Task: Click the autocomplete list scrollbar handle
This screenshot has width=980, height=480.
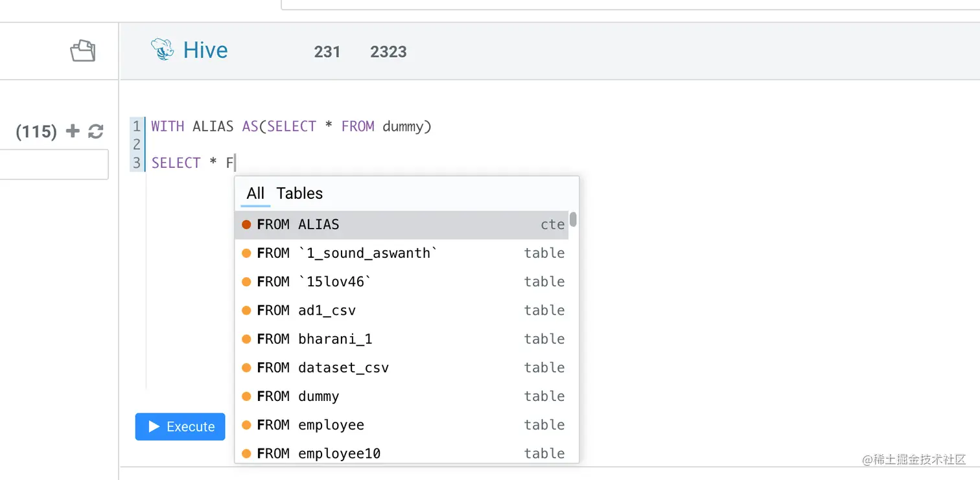Action: coord(574,220)
